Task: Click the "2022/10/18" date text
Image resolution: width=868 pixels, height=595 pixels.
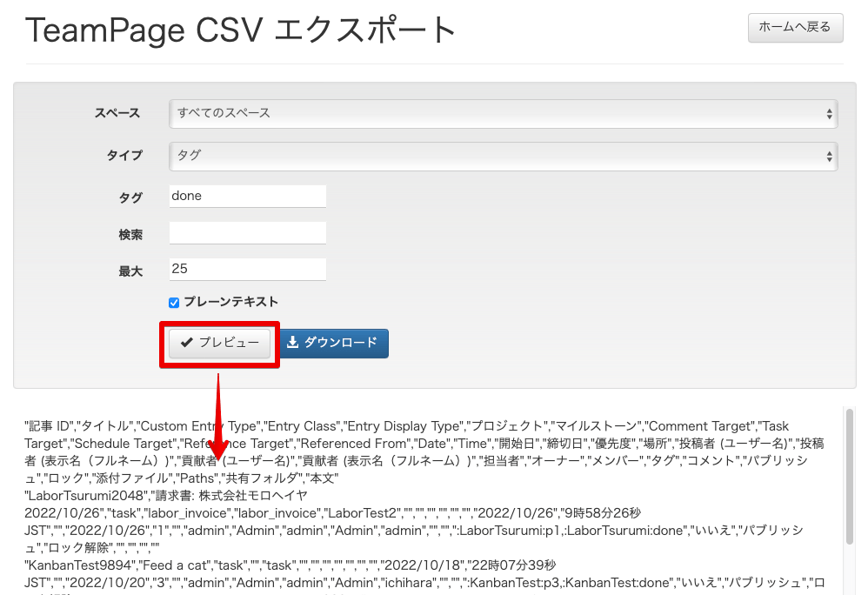Action: pos(423,565)
